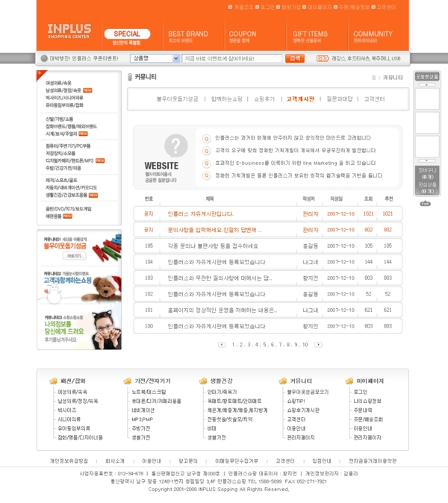Open the 장바구니 cart counter in right sidebar

point(427,173)
